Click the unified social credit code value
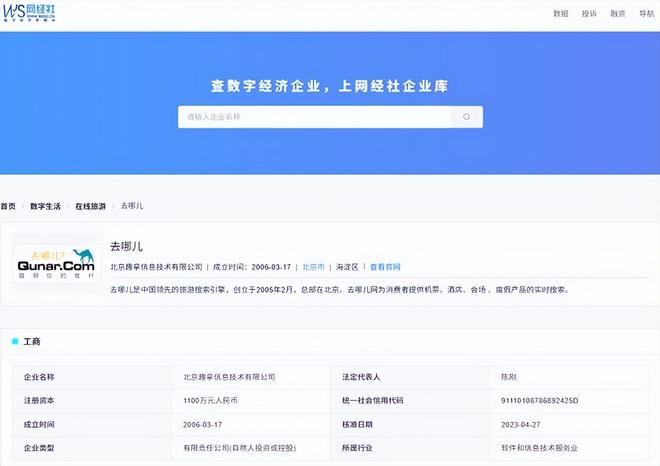 540,400
